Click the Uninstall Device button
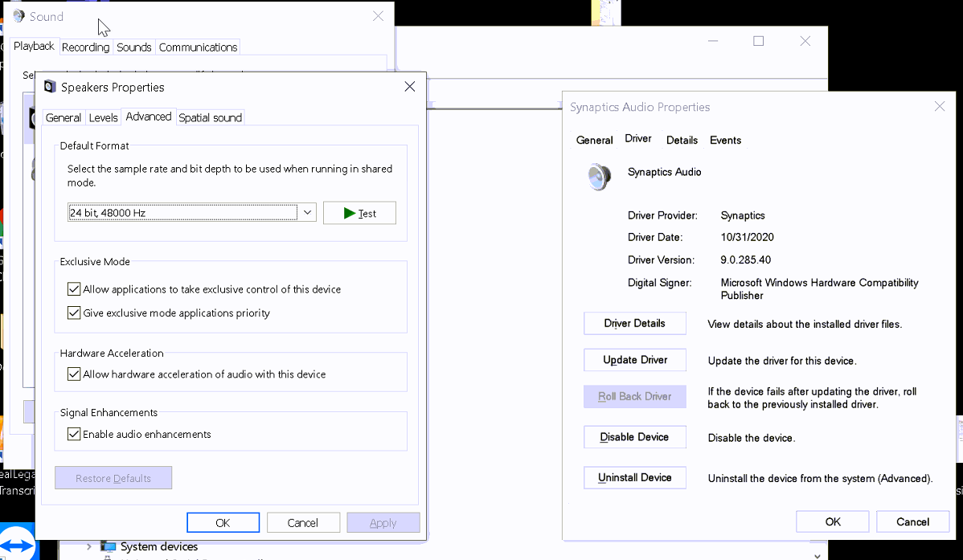The width and height of the screenshot is (963, 560). pos(634,478)
